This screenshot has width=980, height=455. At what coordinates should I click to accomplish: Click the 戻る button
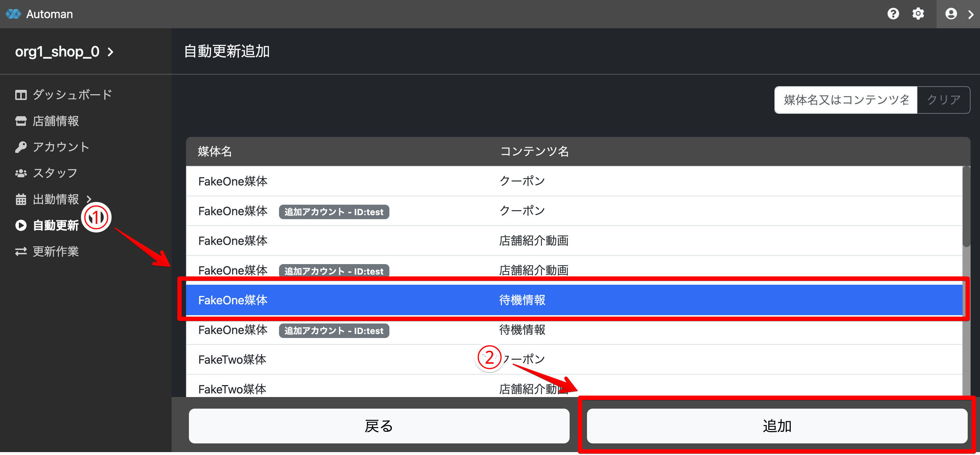(x=379, y=426)
